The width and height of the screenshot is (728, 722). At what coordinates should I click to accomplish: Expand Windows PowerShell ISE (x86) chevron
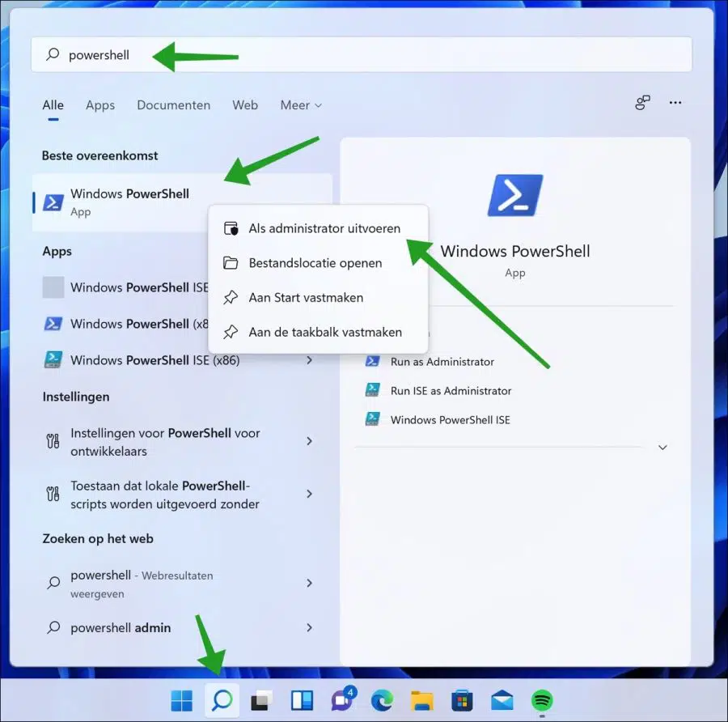click(309, 360)
